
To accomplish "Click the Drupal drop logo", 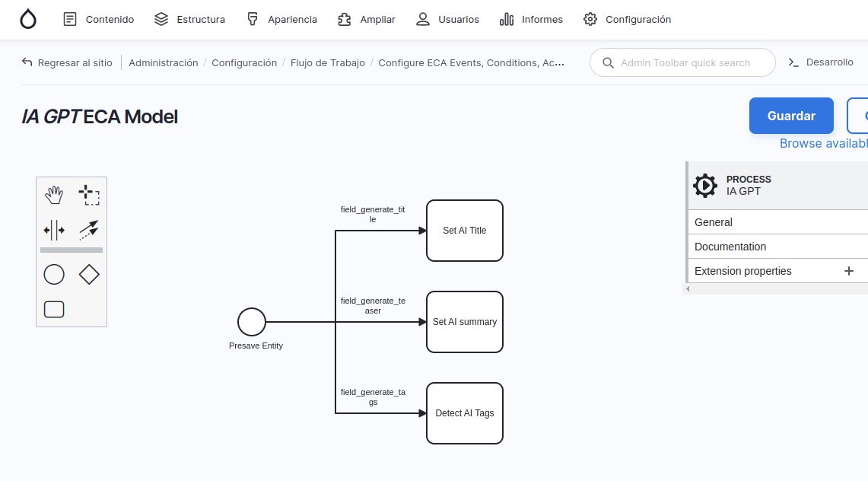I will coord(28,19).
